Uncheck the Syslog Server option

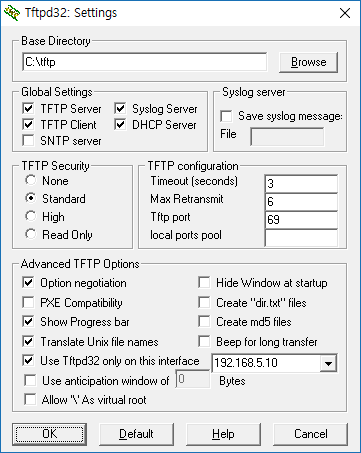pyautogui.click(x=120, y=109)
